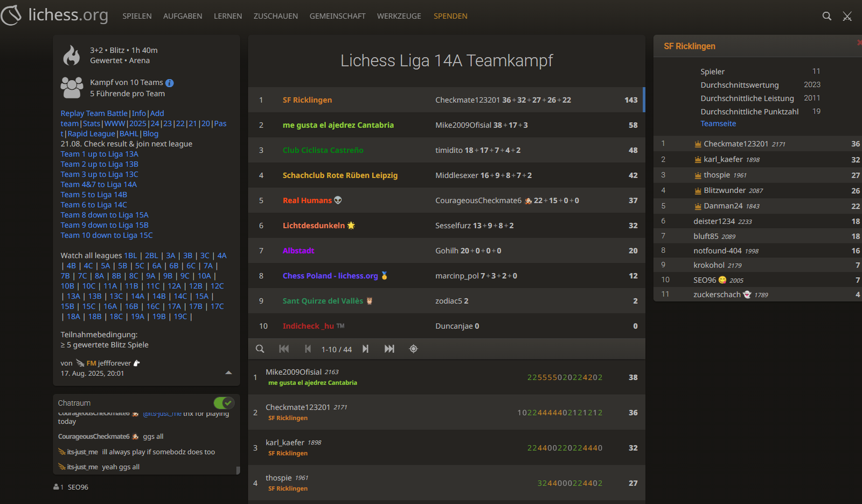
Task: Toggle the Chatraum chat switch
Action: coord(224,403)
